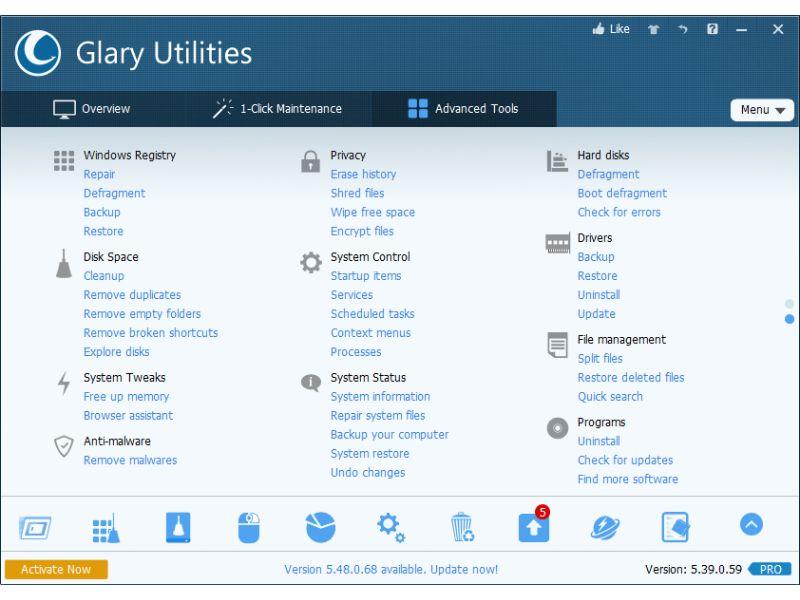800x600 pixels.
Task: Expand bottom toolbar with up chevron
Action: [752, 524]
